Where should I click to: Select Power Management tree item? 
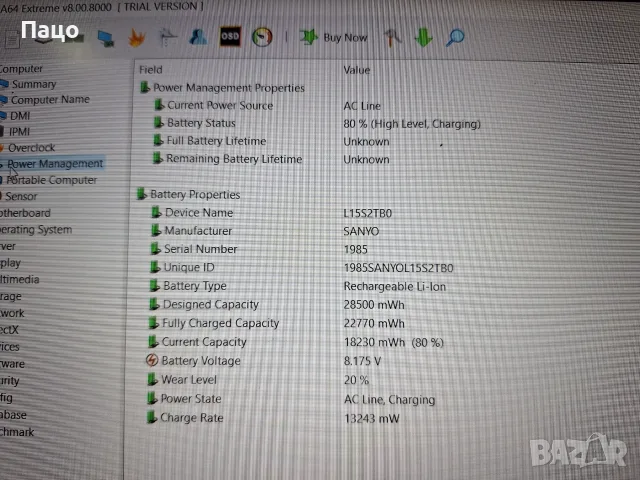pyautogui.click(x=55, y=164)
